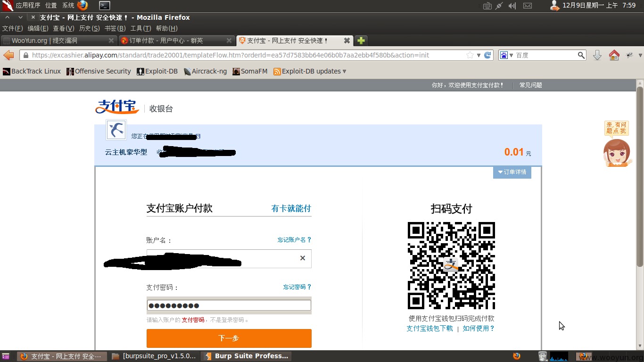Screen dimensions: 644x362
Task: Open the 查看 menu
Action: (64, 28)
